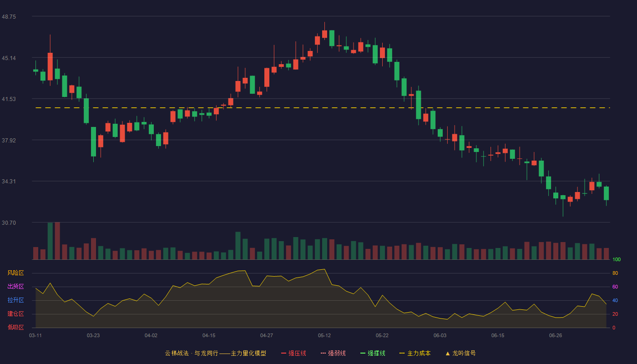Toggle the 强弱线 legend entry
The height and width of the screenshot is (364, 637).
coord(333,353)
